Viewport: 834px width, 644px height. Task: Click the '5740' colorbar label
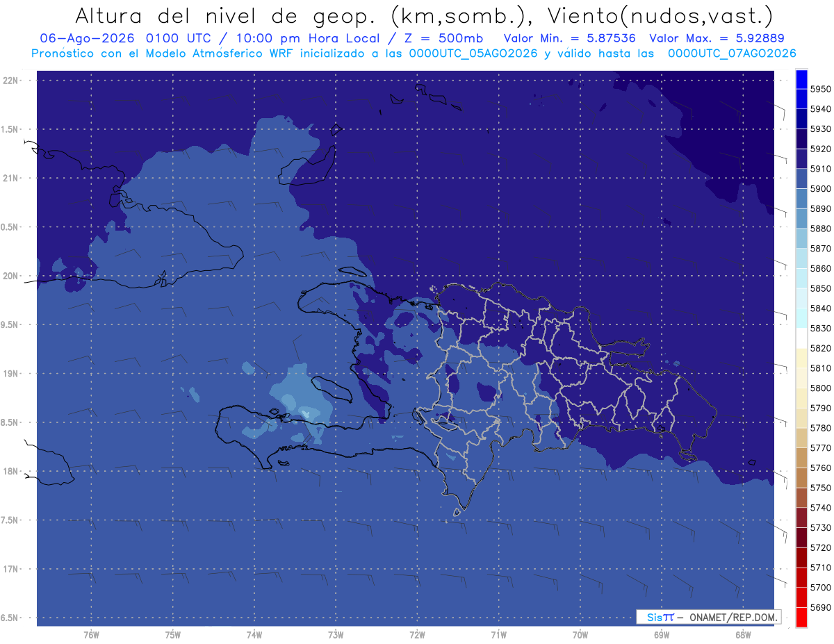[x=820, y=508]
